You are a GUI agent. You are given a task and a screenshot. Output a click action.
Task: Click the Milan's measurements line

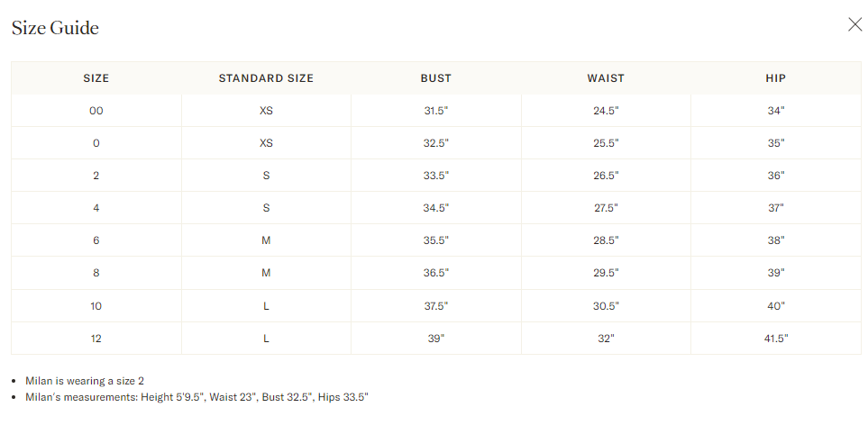point(196,397)
